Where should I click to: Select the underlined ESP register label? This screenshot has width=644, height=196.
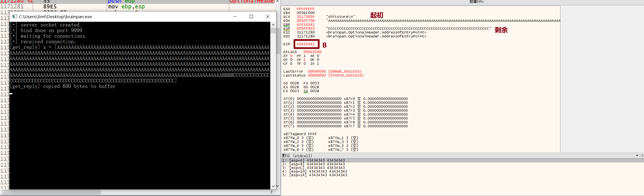tap(287, 28)
